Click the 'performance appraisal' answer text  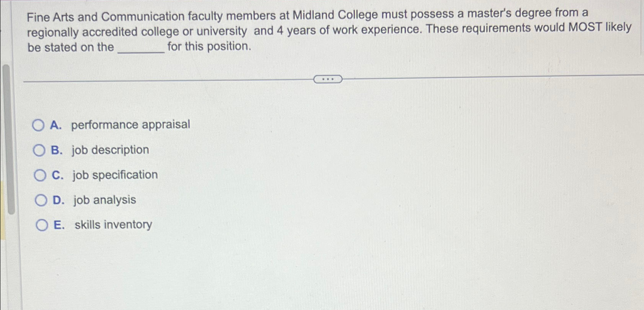130,124
